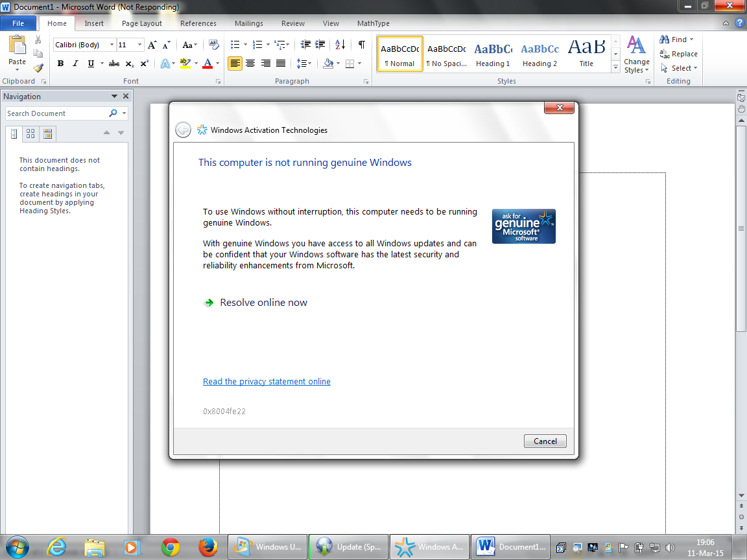Toggle Show/Hide paragraph marks

tap(362, 45)
